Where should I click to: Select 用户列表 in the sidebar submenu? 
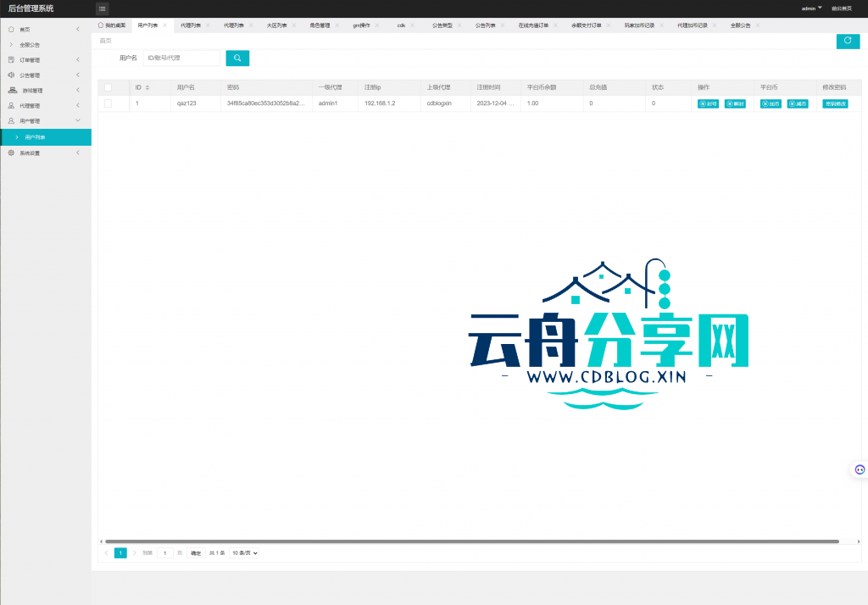point(46,137)
